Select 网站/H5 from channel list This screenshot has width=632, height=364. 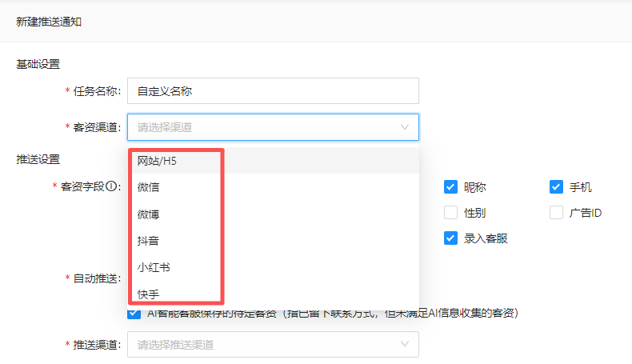coord(156,161)
